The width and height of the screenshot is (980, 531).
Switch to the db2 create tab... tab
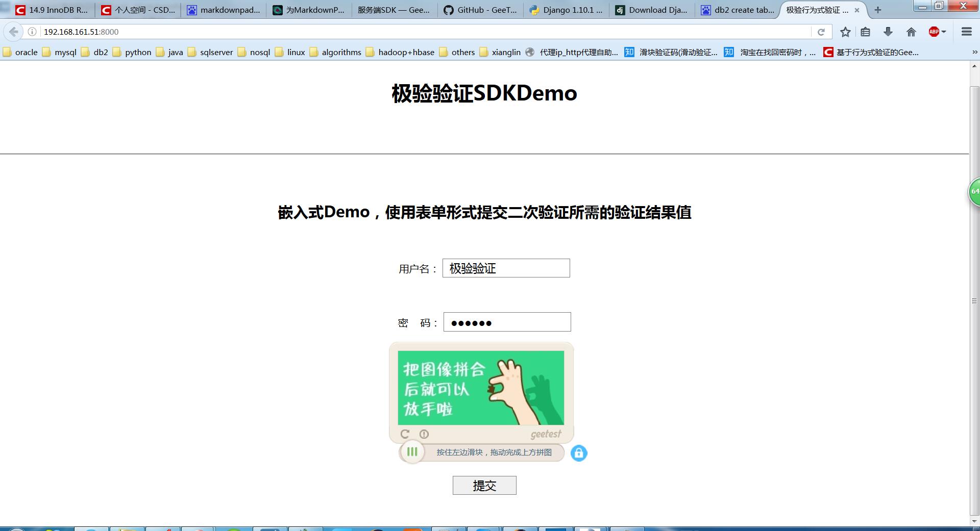[x=738, y=10]
